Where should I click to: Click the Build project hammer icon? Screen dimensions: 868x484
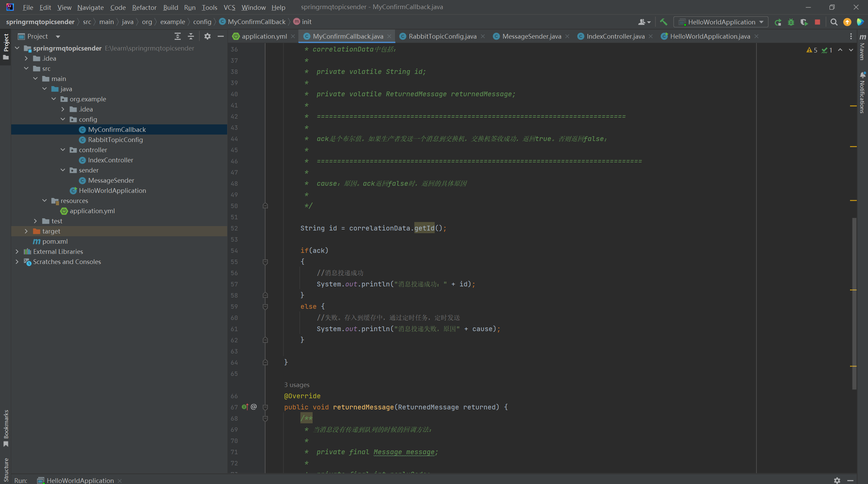tap(664, 22)
